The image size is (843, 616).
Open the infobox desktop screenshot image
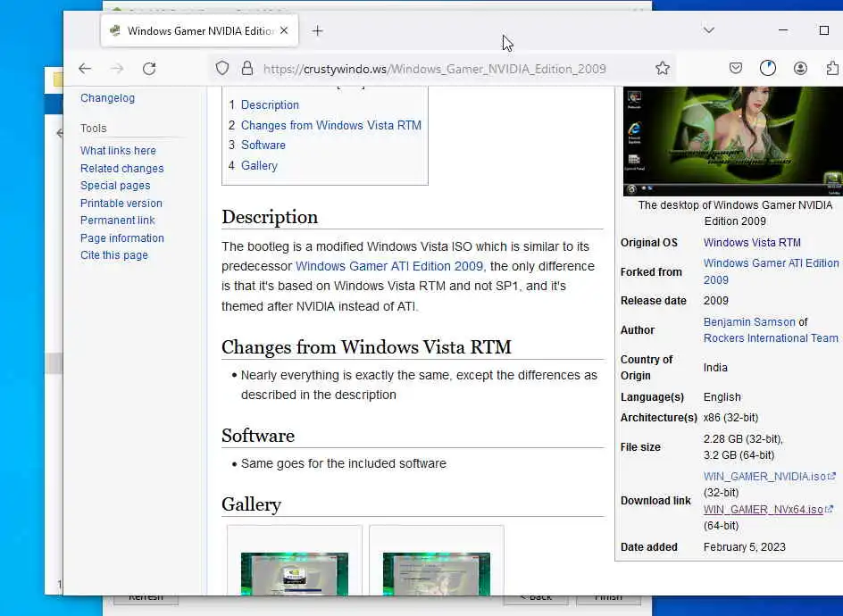click(x=733, y=141)
